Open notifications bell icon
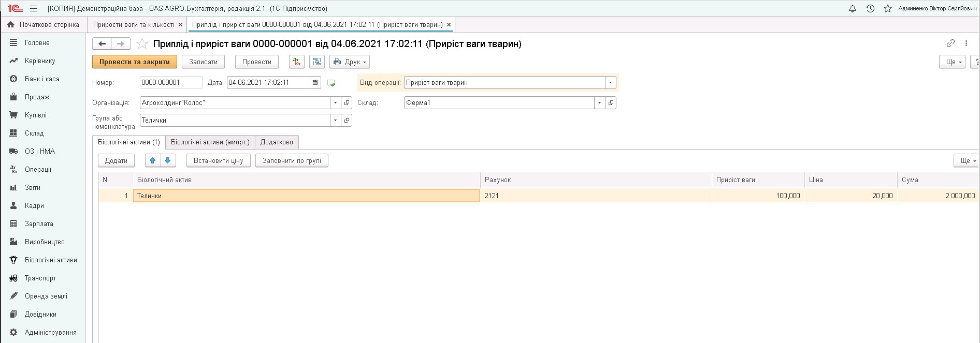Screen dimensions: 980x343 [x=853, y=9]
